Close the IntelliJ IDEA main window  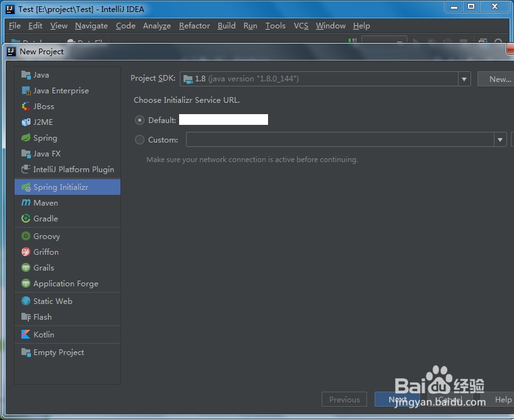[x=495, y=6]
